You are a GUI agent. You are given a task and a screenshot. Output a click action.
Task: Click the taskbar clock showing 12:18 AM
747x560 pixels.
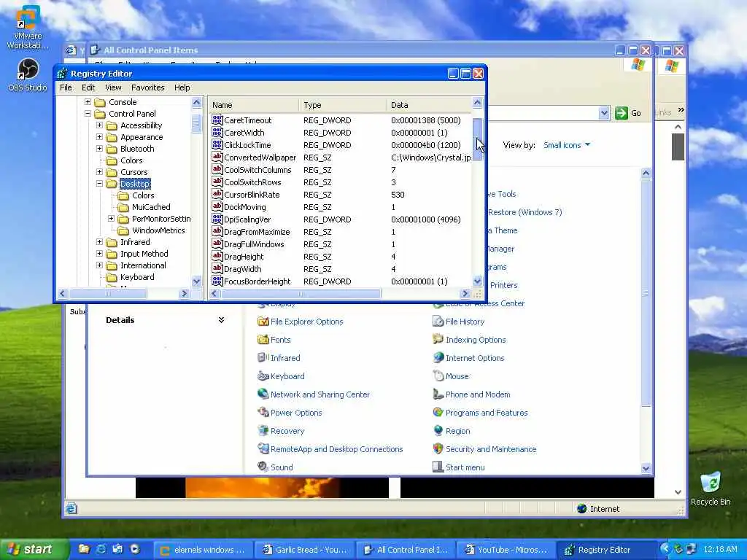[x=720, y=550]
